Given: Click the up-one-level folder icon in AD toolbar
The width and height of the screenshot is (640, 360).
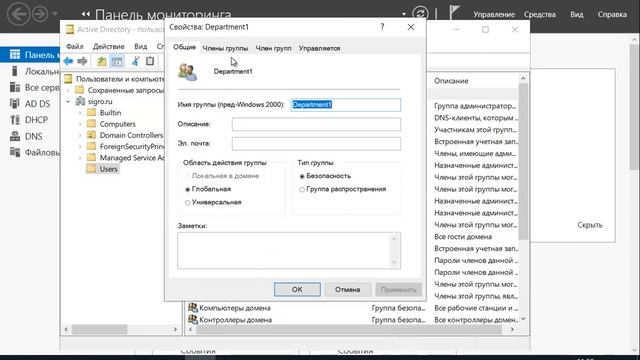Looking at the screenshot, I should pyautogui.click(x=102, y=61).
